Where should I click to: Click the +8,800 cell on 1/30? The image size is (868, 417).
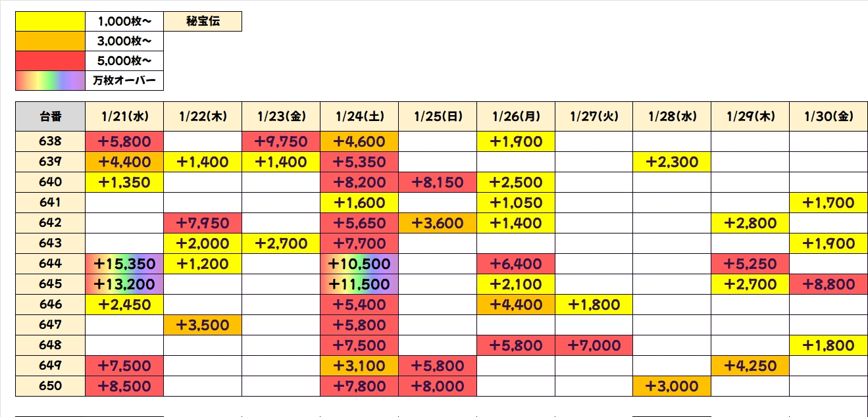[828, 284]
